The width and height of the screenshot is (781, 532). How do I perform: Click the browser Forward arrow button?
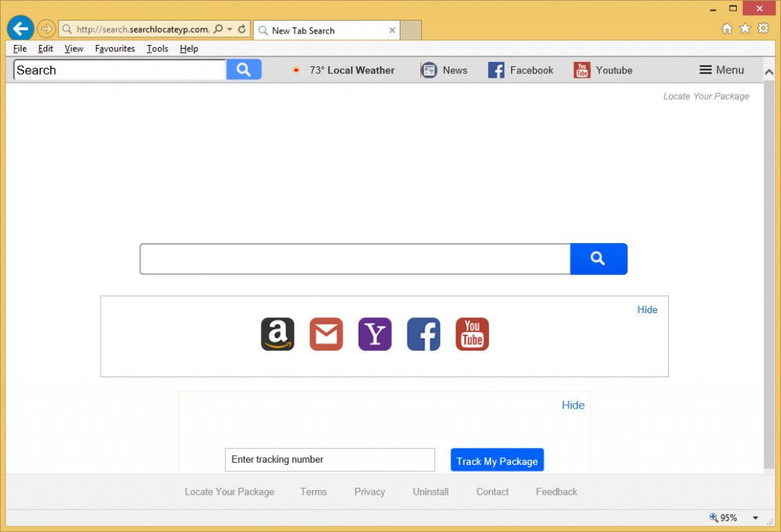tap(47, 29)
